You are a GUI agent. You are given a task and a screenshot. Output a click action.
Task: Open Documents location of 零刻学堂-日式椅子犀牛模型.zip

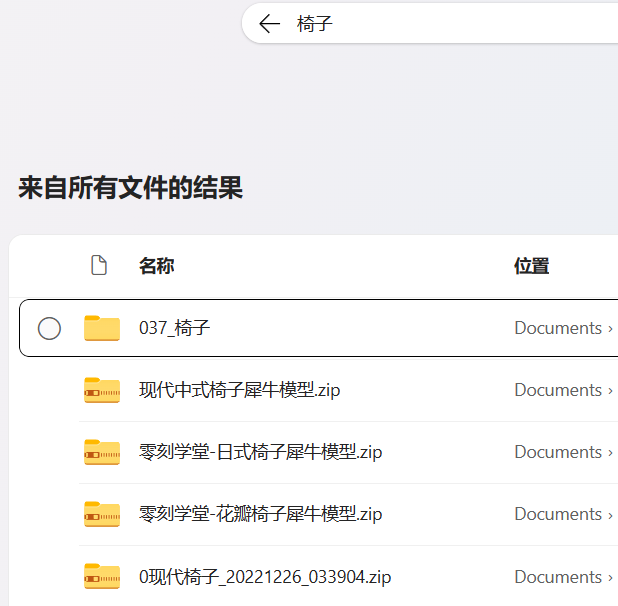click(x=557, y=452)
